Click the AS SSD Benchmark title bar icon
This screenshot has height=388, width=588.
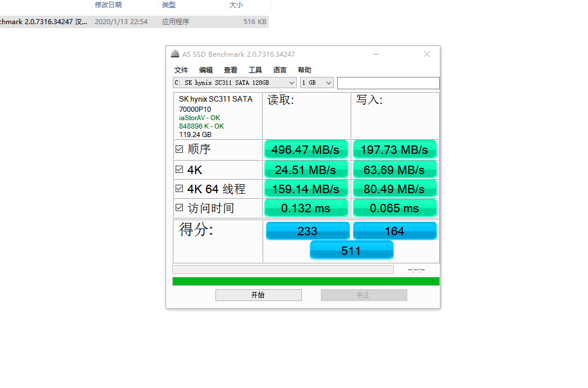click(174, 54)
